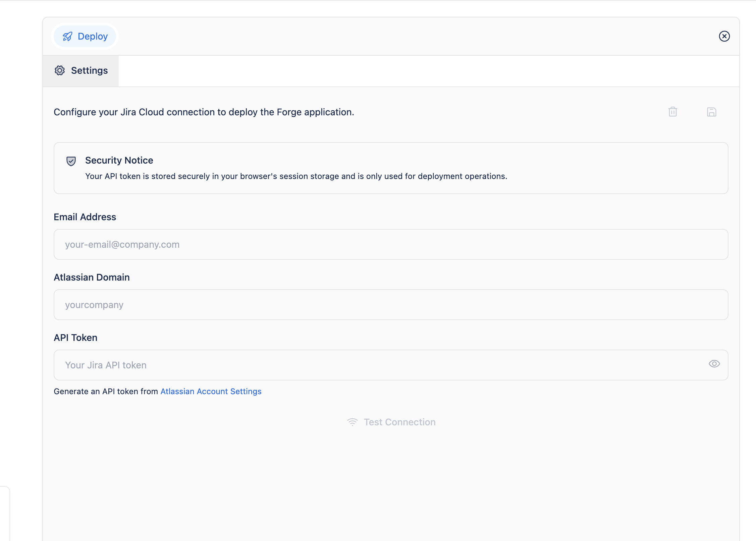Click the rocket icon in Deploy
Viewport: 756px width, 541px height.
coord(67,37)
